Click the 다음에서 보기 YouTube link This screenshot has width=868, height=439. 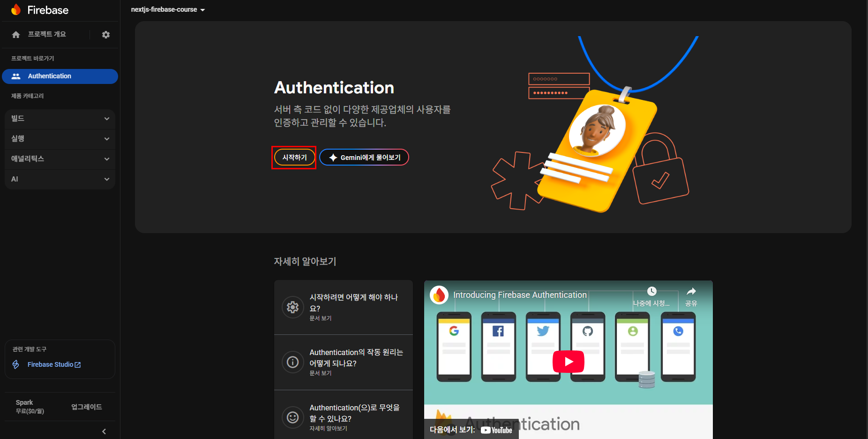click(471, 430)
